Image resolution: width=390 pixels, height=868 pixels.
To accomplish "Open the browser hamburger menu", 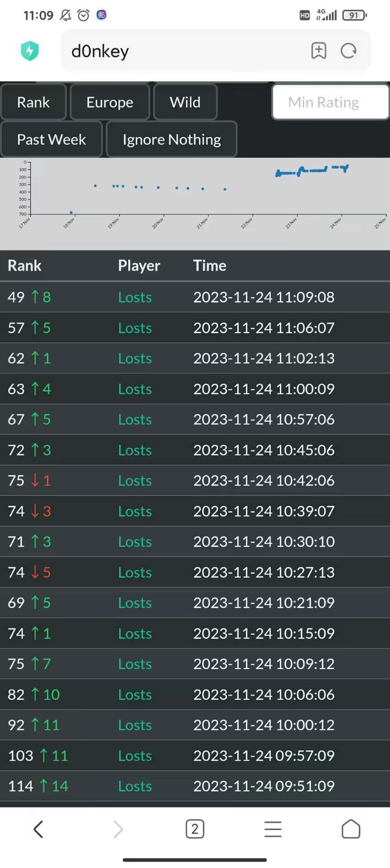I will click(273, 829).
